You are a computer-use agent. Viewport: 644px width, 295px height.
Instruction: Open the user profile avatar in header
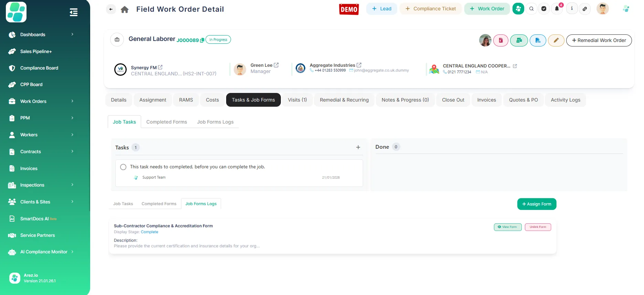(602, 9)
